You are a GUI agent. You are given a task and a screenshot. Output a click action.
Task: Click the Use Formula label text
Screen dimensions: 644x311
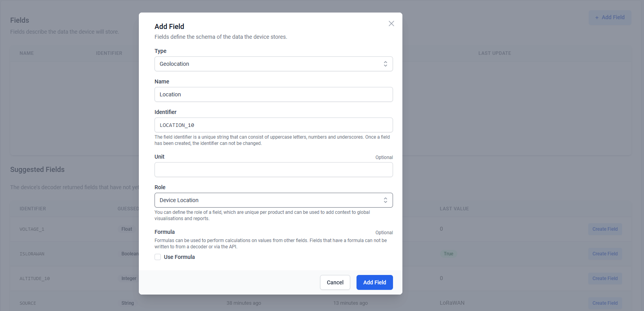[x=179, y=257]
